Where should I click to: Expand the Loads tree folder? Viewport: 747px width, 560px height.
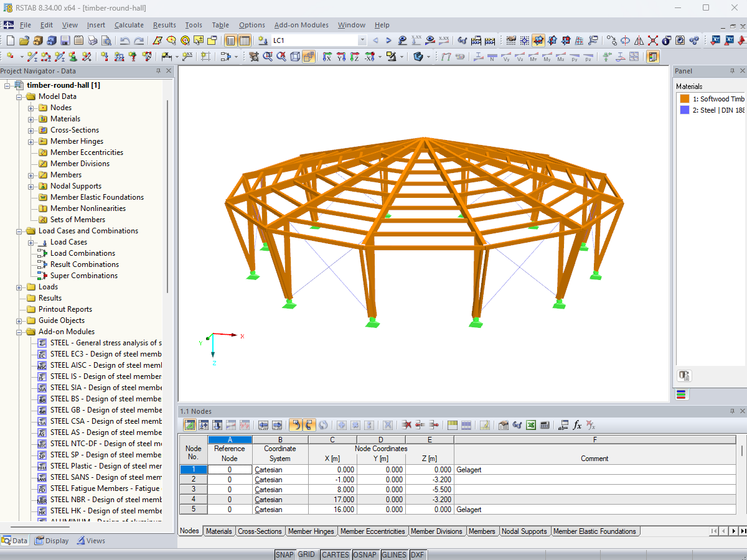19,287
